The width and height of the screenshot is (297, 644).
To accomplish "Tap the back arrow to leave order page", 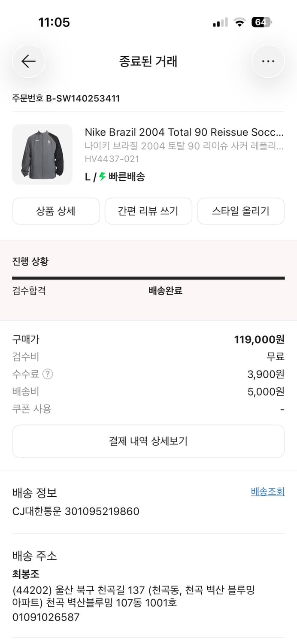I will (28, 61).
